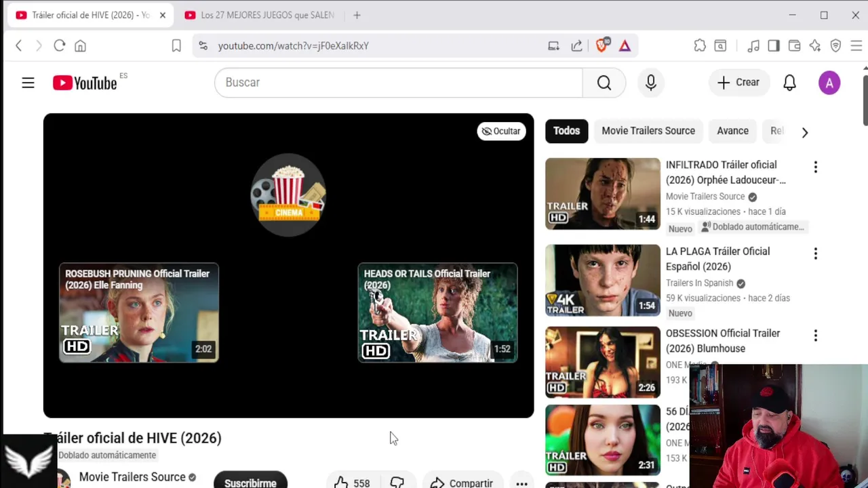Open Movie Trailers Source channel link
This screenshot has height=488, width=868.
pos(132,477)
